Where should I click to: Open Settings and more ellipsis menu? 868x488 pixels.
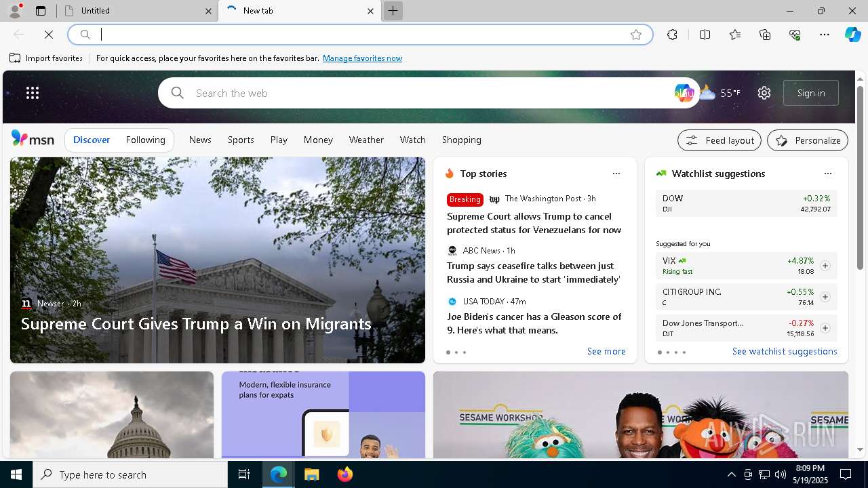[x=825, y=35]
